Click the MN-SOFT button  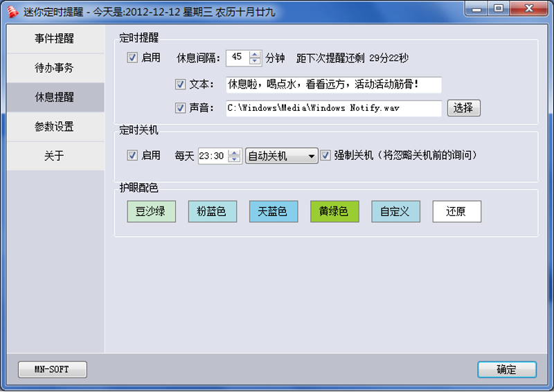tap(53, 369)
